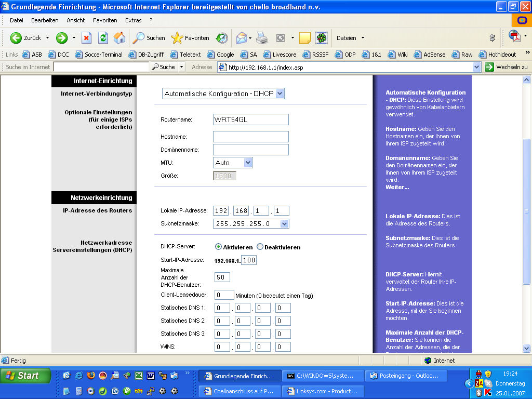Open the Datei menu

coord(17,20)
